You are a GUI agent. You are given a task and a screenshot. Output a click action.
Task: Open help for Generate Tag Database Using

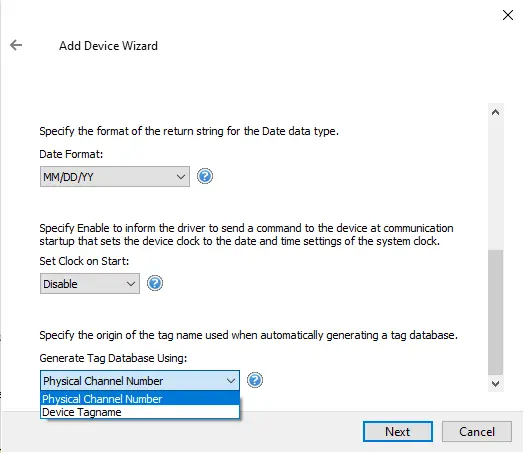point(255,380)
